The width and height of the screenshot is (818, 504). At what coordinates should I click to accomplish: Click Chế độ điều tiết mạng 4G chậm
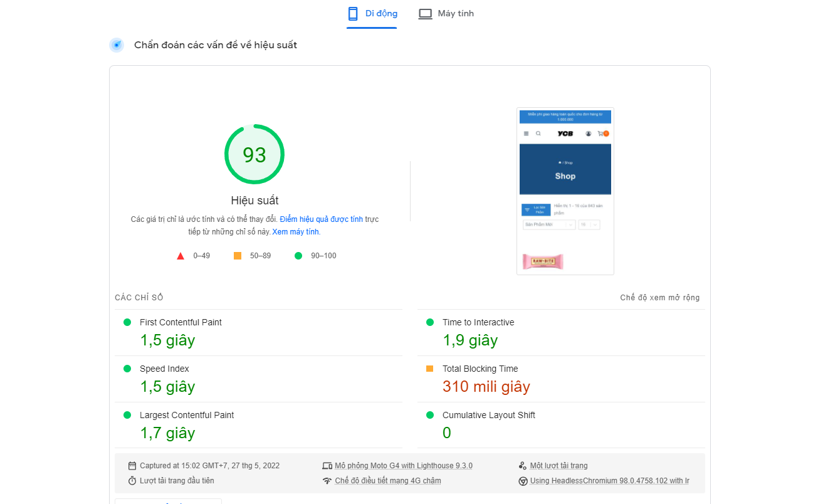click(x=388, y=481)
